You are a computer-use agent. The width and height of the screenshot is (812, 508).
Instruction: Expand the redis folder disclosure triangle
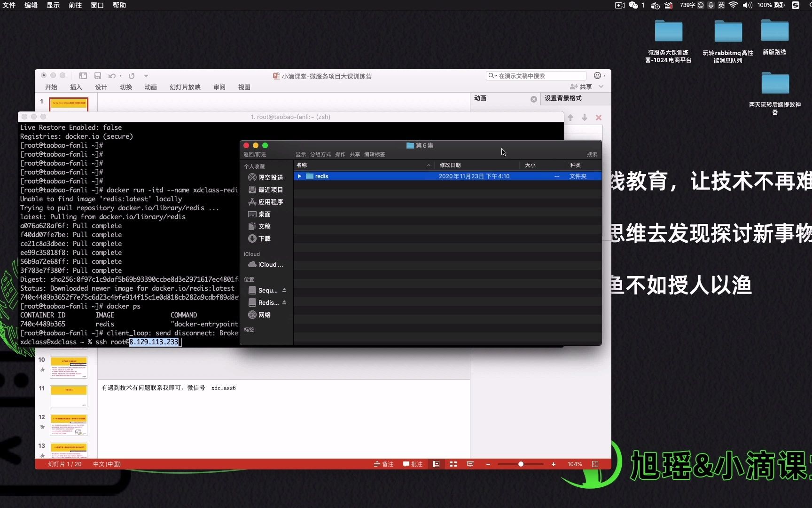click(x=299, y=176)
